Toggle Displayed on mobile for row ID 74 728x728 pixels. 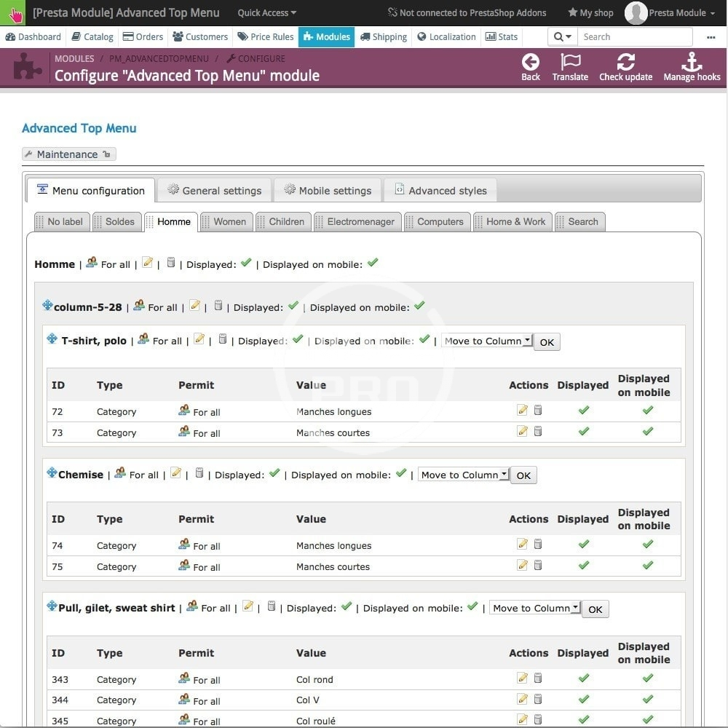point(647,544)
